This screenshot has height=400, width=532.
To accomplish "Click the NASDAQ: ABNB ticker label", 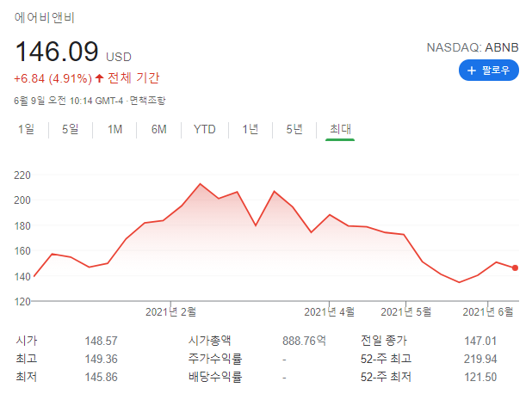I will (473, 47).
